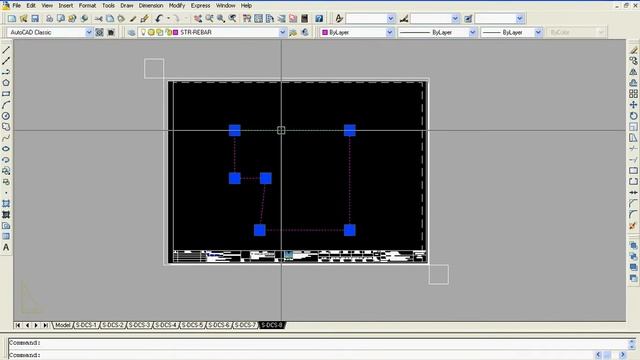Open the ByLayer linetype dropdown

click(473, 32)
